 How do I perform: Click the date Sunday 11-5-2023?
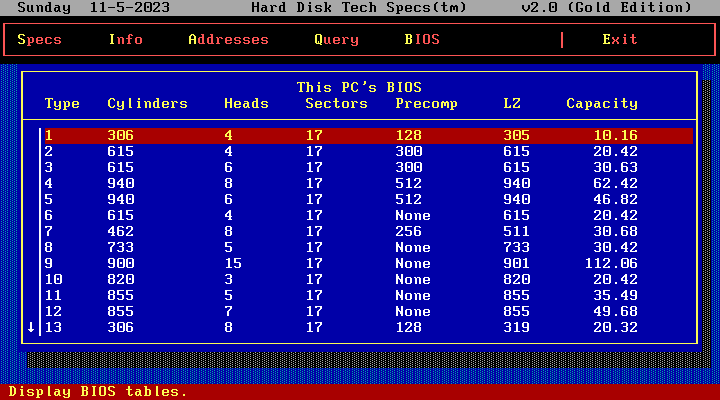click(94, 7)
